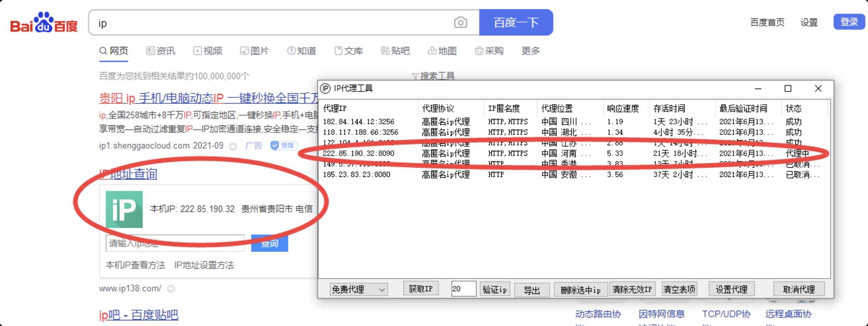Sort by the 响应速度 column header
Viewport: 868px width, 326px height.
(x=626, y=108)
